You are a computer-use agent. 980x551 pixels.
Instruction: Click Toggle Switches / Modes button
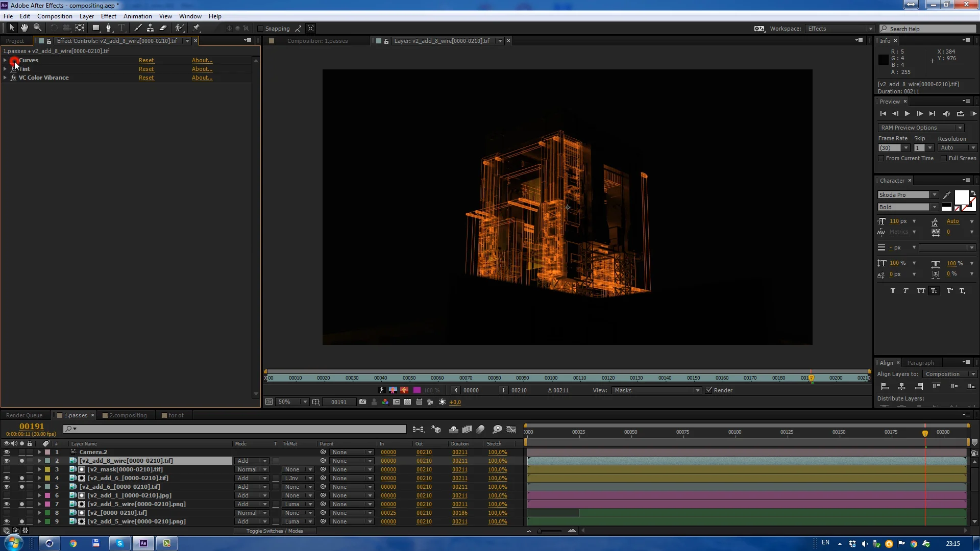click(275, 531)
